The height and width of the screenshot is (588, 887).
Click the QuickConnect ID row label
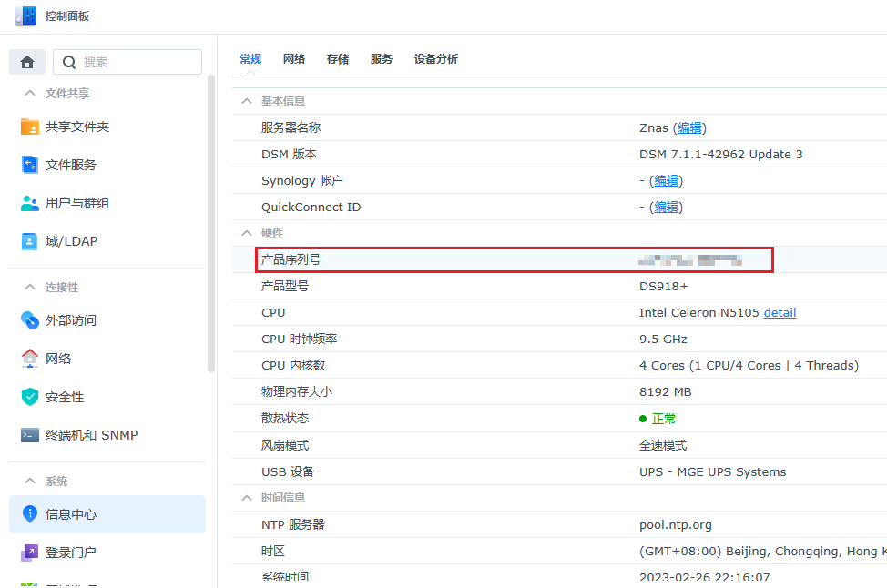tap(311, 208)
